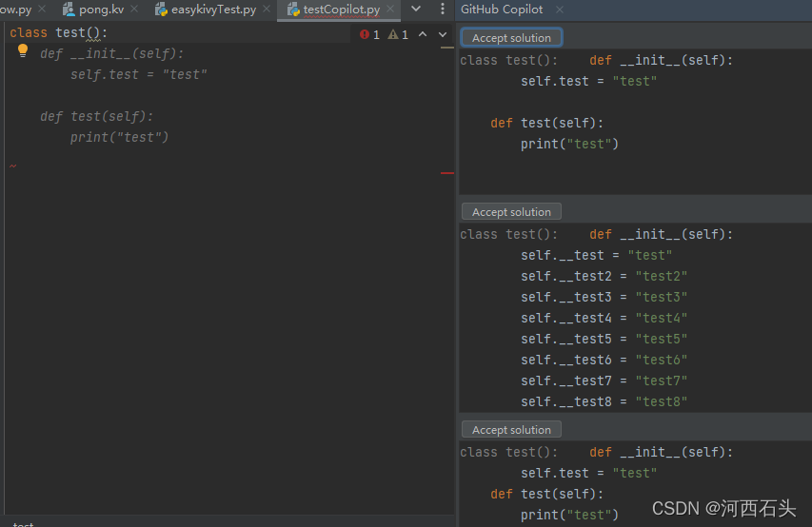Click the easykivyTest.py Python file icon
The width and height of the screenshot is (812, 527).
(x=161, y=10)
